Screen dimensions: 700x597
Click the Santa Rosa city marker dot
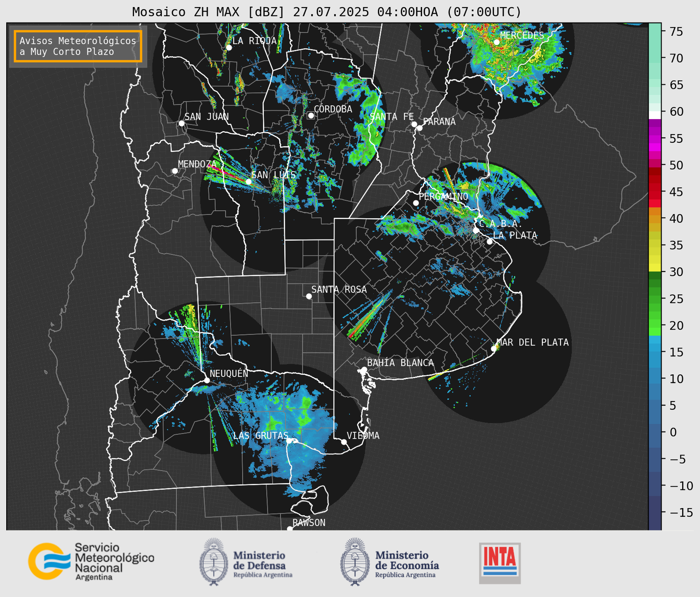309,296
